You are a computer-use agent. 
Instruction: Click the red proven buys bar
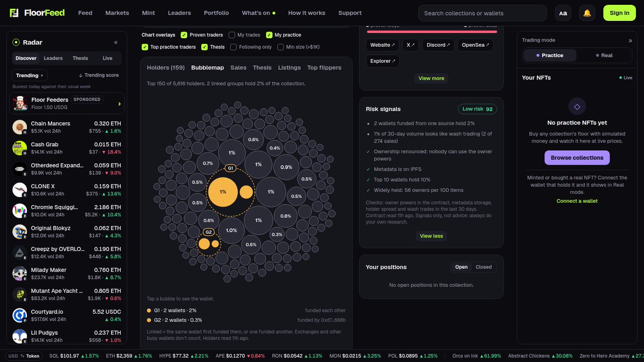coord(431,32)
